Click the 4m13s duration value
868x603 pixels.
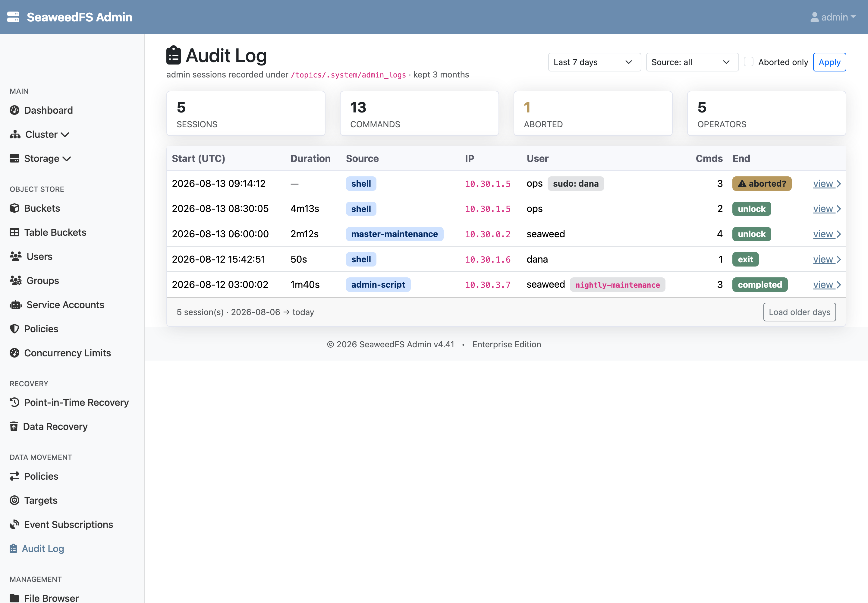304,209
